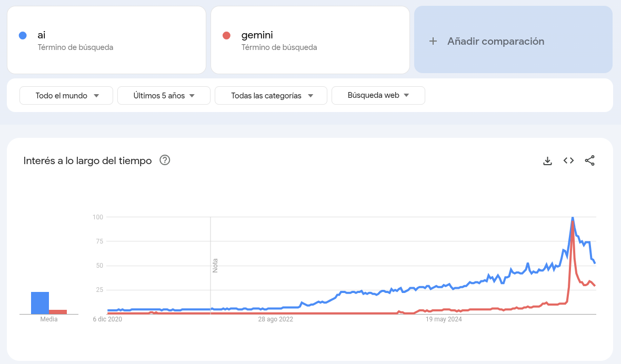Open the embed code icon

pyautogui.click(x=568, y=160)
